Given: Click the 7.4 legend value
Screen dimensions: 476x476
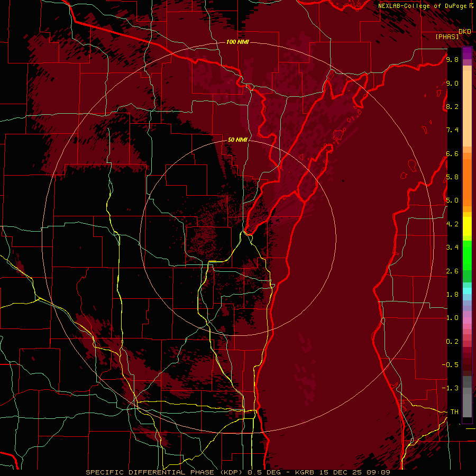Looking at the screenshot, I should coord(452,130).
